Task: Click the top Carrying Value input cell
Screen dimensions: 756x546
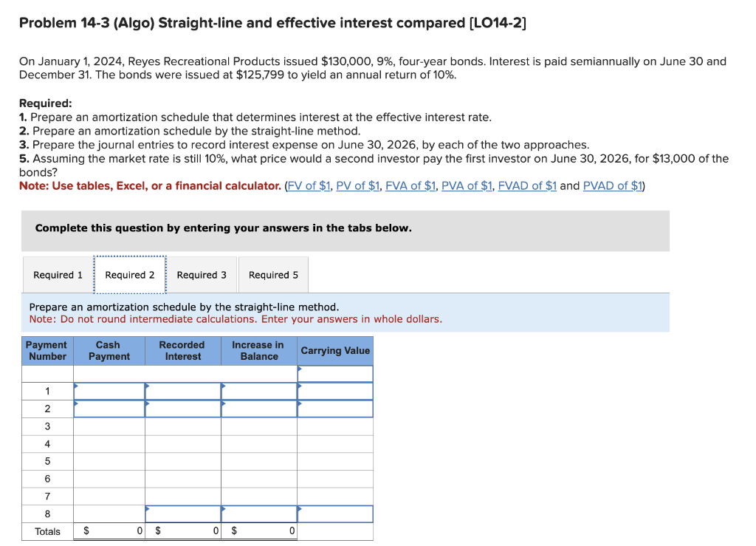Action: point(335,373)
